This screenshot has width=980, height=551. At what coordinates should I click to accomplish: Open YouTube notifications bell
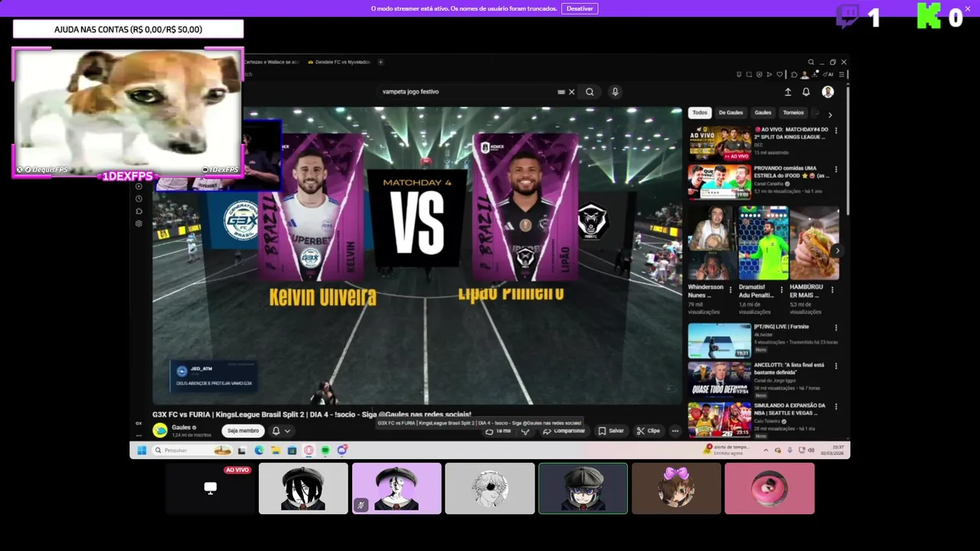point(806,92)
